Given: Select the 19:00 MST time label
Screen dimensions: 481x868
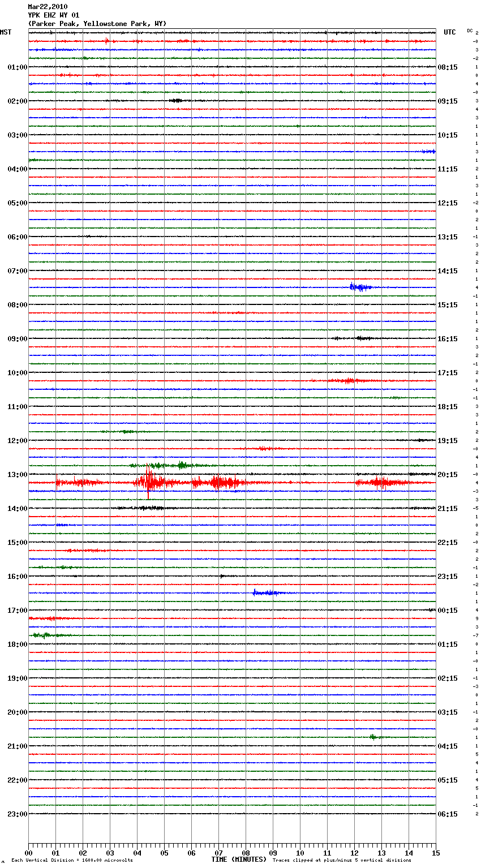Looking at the screenshot, I should 18,678.
